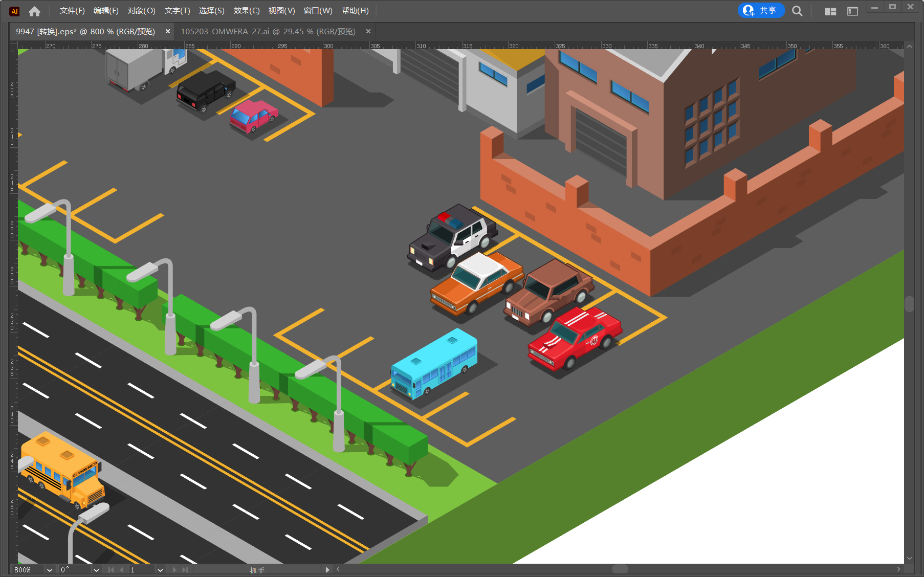The image size is (924, 577).
Task: Expand the rotate view angle dropdown
Action: 96,570
